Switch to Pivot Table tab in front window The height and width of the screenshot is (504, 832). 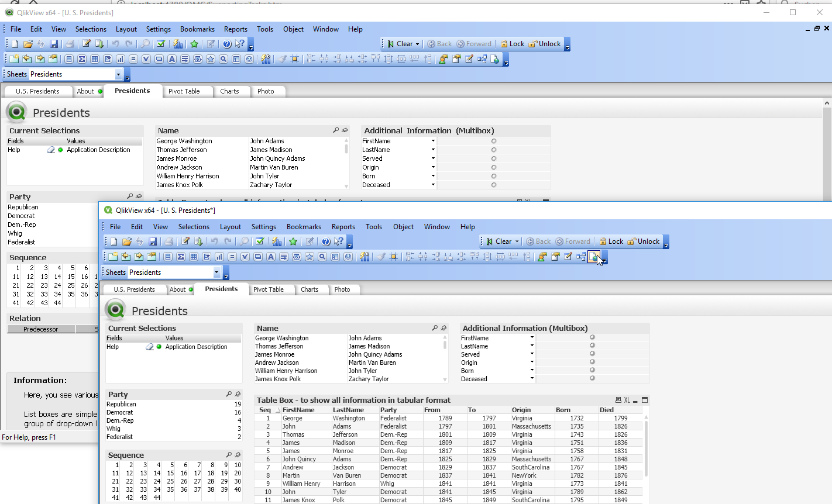tap(269, 289)
